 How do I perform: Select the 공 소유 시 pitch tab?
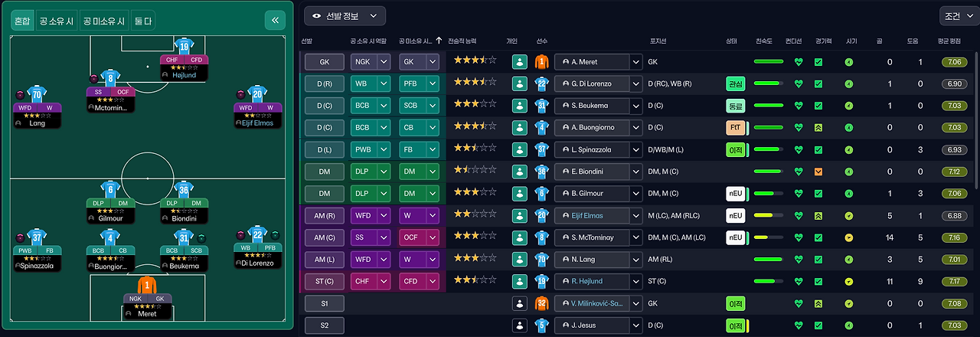point(57,21)
